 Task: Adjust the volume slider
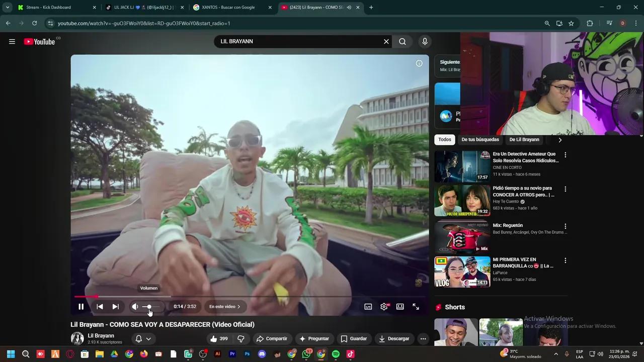[x=148, y=306]
